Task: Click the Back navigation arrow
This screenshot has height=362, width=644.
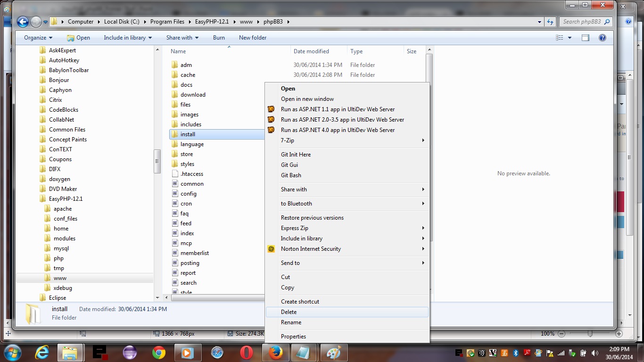Action: [23, 22]
